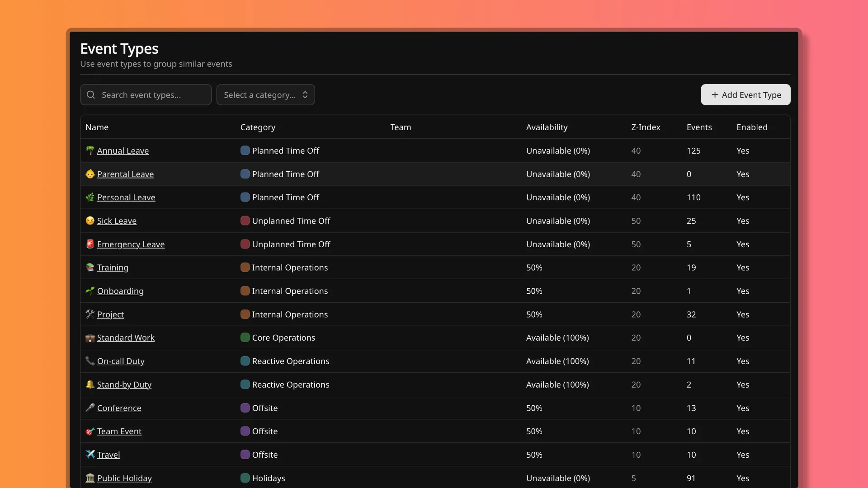Click Holidays category in Public Holiday row
The width and height of the screenshot is (868, 488).
pos(269,478)
